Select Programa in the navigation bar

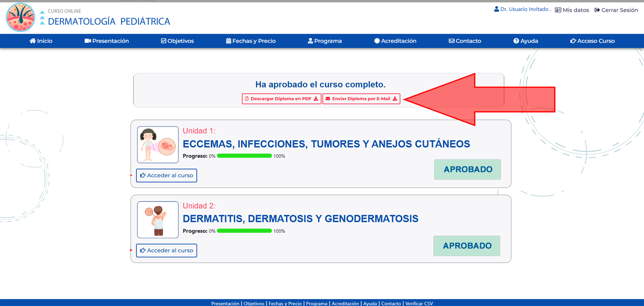click(x=325, y=41)
